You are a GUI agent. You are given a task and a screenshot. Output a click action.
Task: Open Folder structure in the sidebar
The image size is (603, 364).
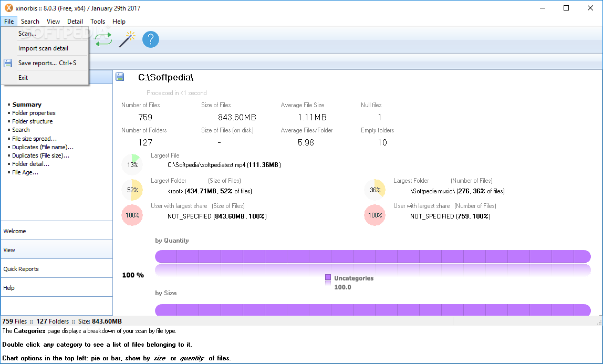33,121
